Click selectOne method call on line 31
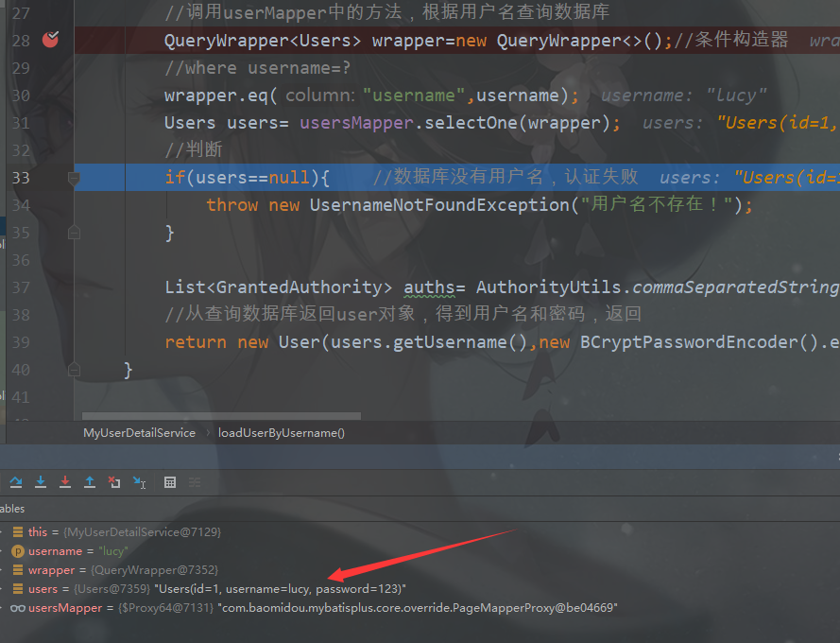The width and height of the screenshot is (840, 643). pos(471,123)
